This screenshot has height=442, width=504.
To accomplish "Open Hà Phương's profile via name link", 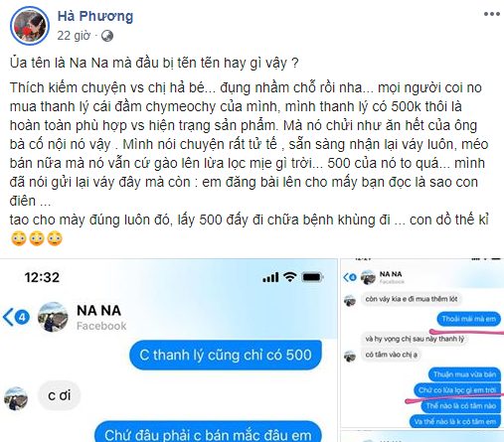I will point(95,16).
